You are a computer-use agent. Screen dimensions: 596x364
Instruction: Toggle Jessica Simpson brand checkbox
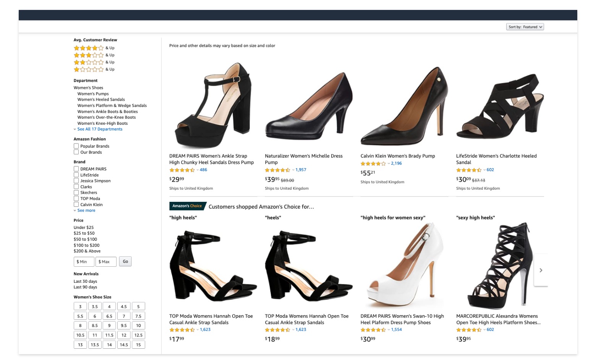pyautogui.click(x=76, y=181)
